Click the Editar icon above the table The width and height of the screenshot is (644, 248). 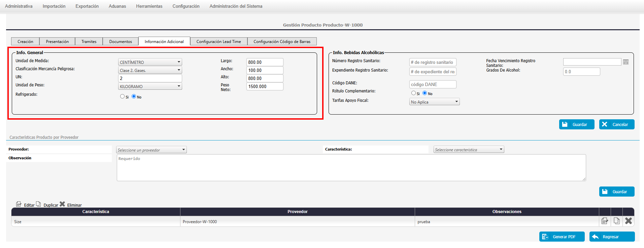pyautogui.click(x=19, y=204)
